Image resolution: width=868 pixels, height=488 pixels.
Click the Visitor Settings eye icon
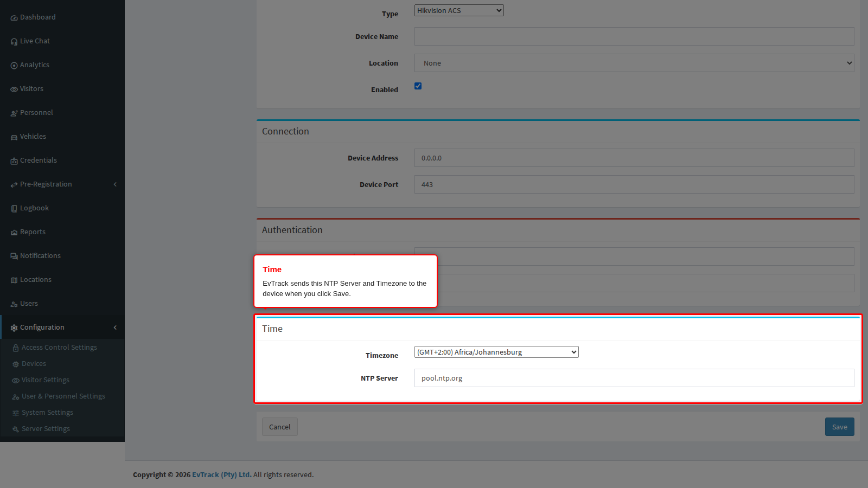point(16,381)
